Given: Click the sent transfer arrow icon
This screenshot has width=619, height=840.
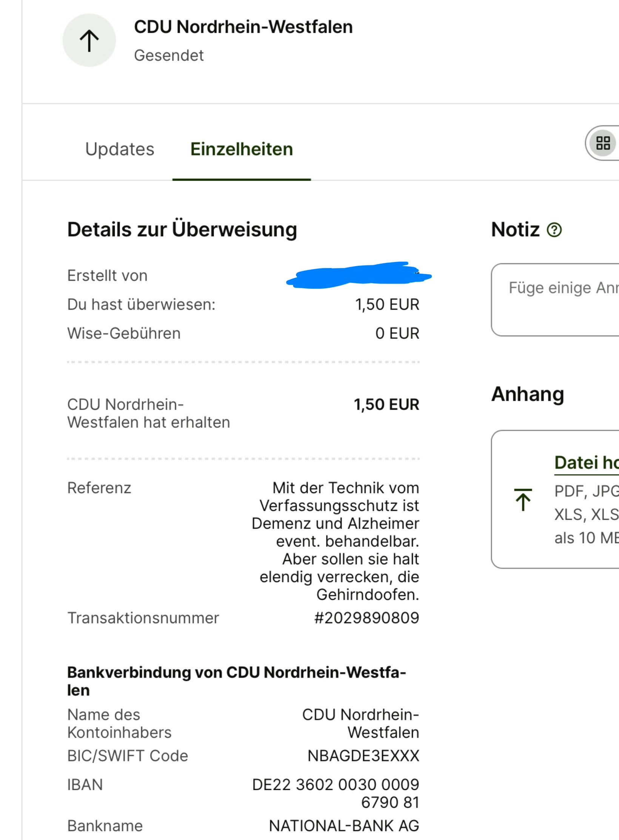Looking at the screenshot, I should tap(89, 40).
